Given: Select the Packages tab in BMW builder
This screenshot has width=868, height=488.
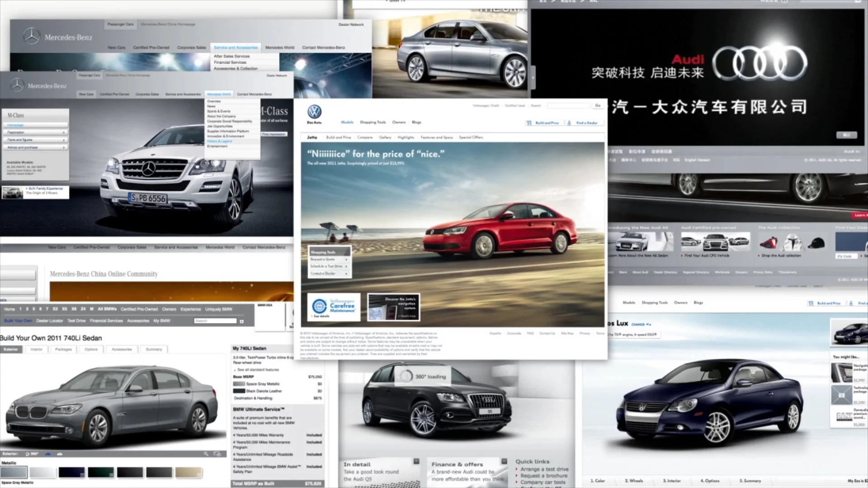Looking at the screenshot, I should 63,349.
